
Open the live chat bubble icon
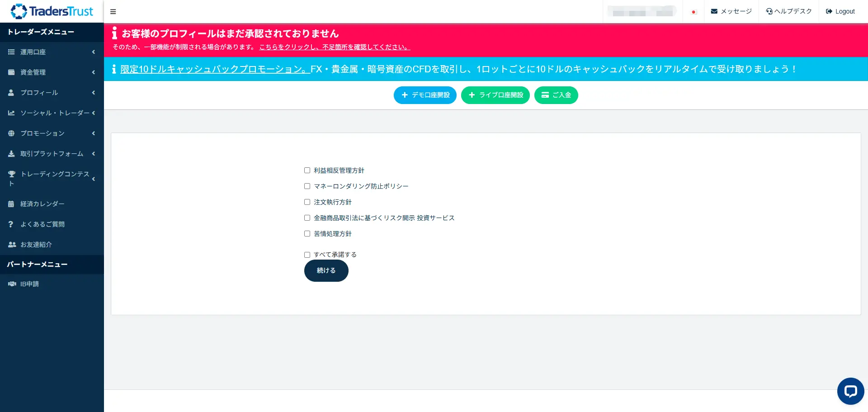point(850,391)
